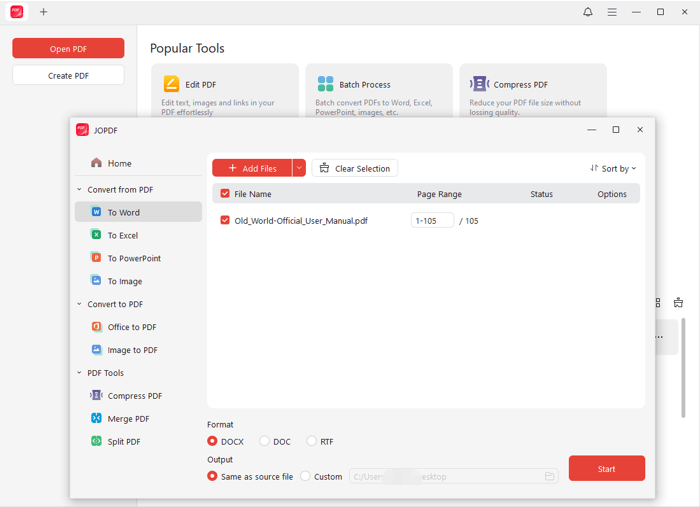Click Add Files button
The height and width of the screenshot is (507, 700).
point(252,168)
